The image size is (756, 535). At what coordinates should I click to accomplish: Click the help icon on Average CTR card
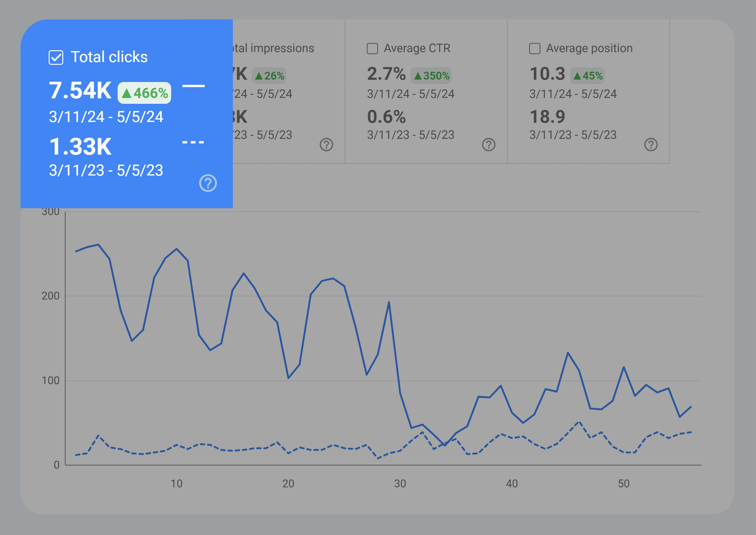point(489,145)
